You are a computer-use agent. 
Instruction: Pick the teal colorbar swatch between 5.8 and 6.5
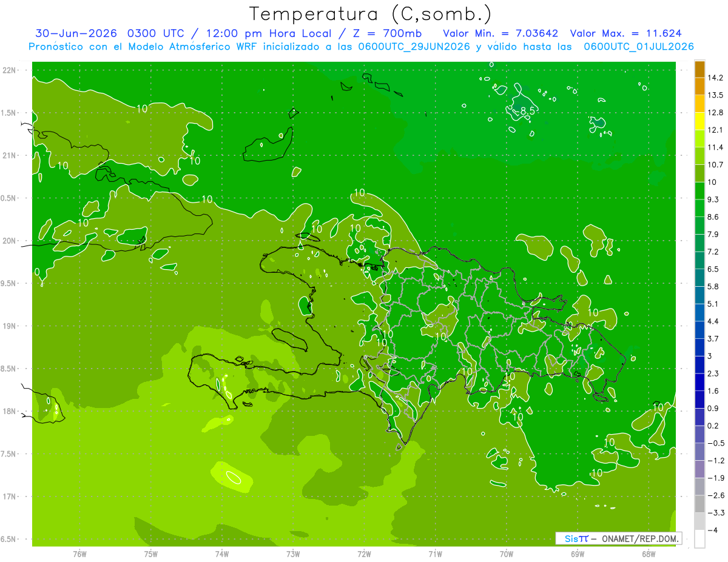coord(699,278)
